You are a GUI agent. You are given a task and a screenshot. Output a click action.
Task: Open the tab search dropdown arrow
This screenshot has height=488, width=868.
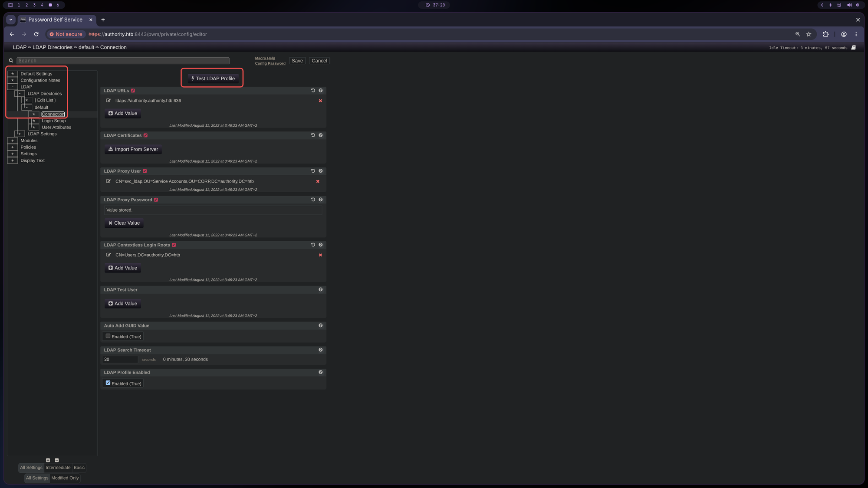11,20
